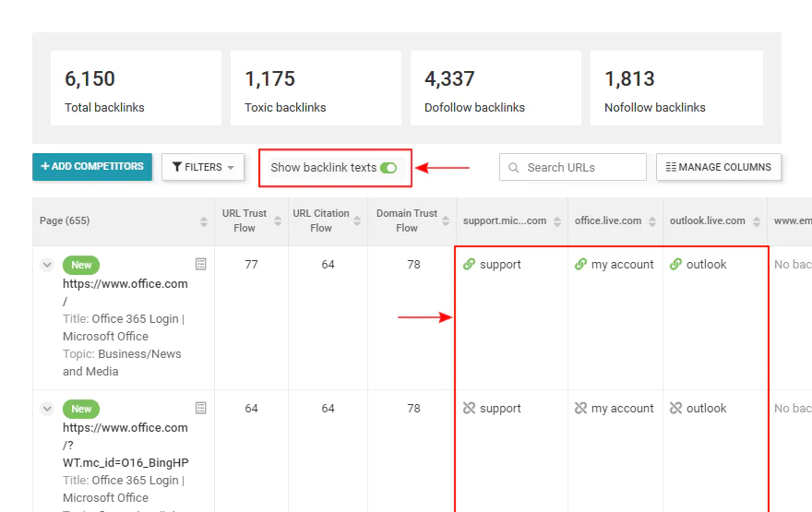Click the magnifier icon in Search URLs box
The height and width of the screenshot is (512, 812).
[x=513, y=168]
